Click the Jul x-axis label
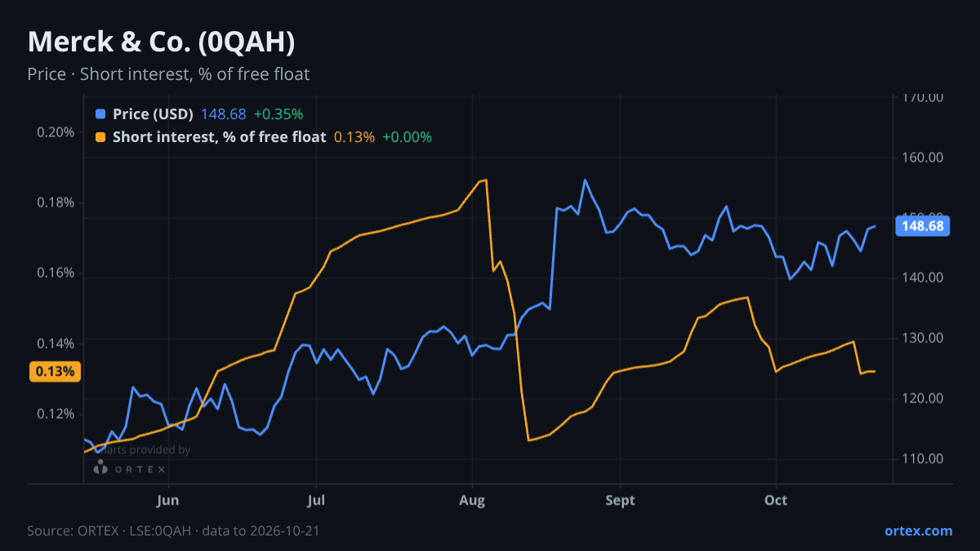The height and width of the screenshot is (551, 980). (x=316, y=500)
